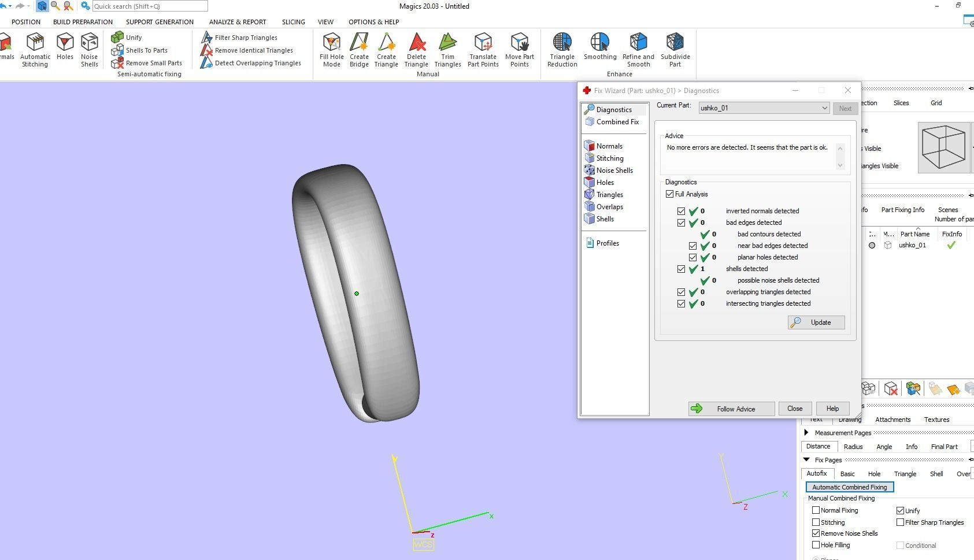
Task: Select the Move Part Points tool
Action: (520, 50)
